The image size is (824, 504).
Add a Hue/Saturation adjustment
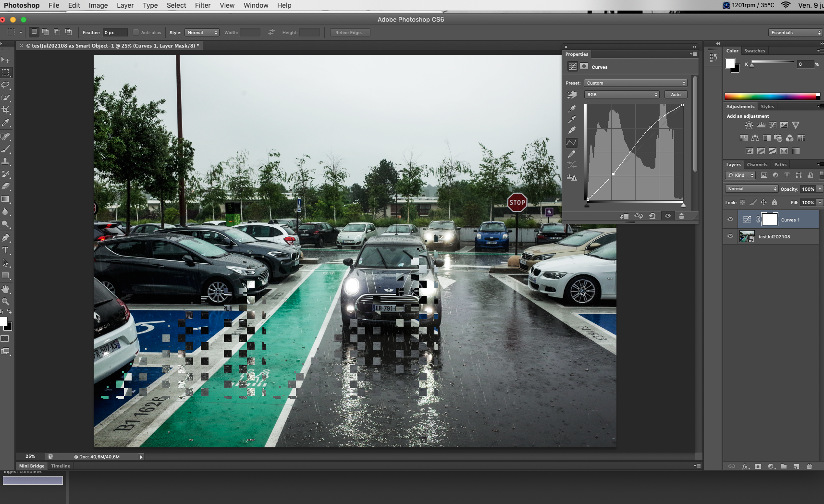pyautogui.click(x=744, y=138)
